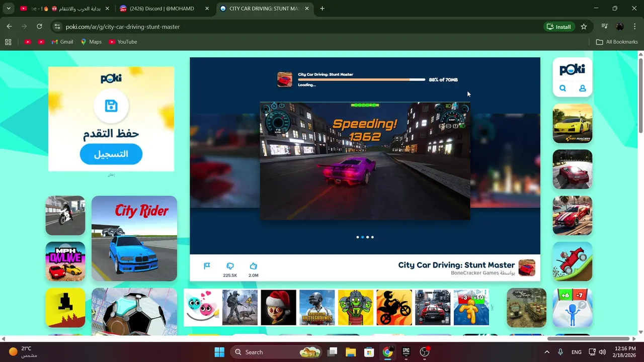Click microphone icon in system tray
Image resolution: width=644 pixels, height=362 pixels.
point(560,352)
